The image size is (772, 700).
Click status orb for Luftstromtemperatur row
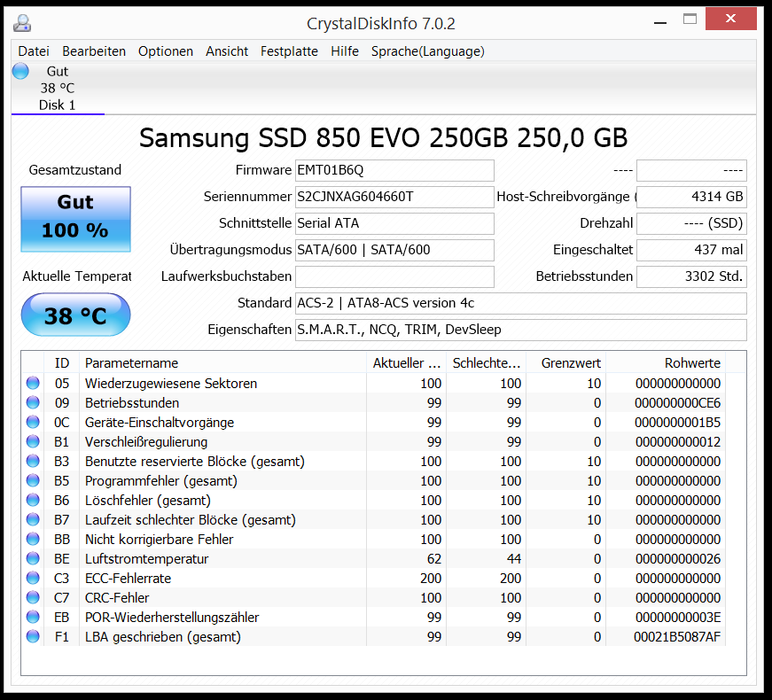(33, 559)
